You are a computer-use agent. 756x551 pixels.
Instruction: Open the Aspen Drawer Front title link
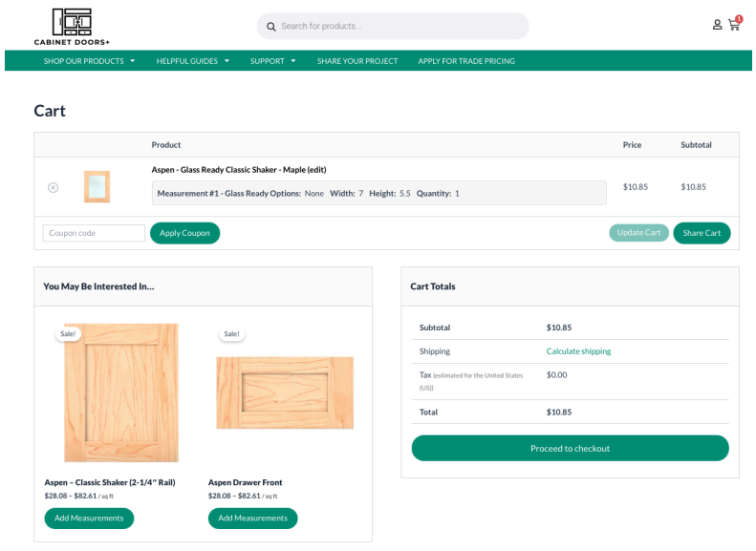tap(245, 482)
